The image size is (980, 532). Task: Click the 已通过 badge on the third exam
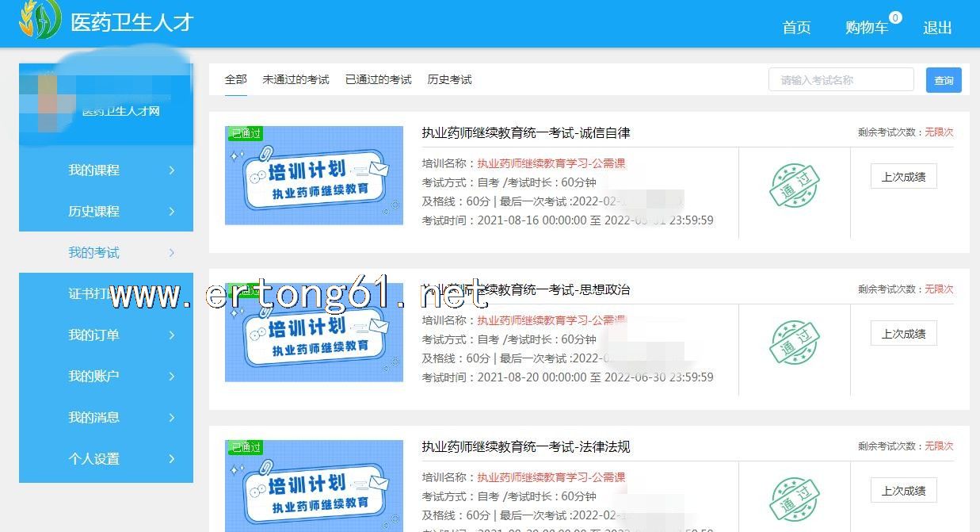click(x=246, y=447)
